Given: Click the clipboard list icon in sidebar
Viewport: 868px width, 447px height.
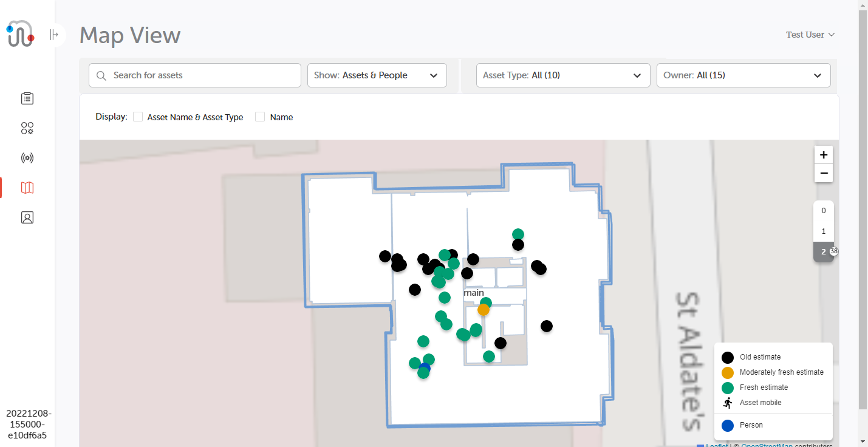Looking at the screenshot, I should tap(27, 98).
